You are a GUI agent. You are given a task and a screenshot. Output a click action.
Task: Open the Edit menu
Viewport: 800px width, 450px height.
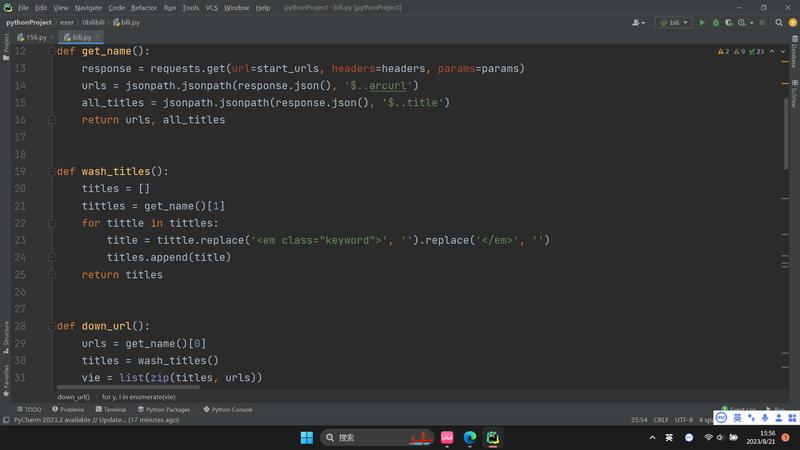pyautogui.click(x=41, y=8)
